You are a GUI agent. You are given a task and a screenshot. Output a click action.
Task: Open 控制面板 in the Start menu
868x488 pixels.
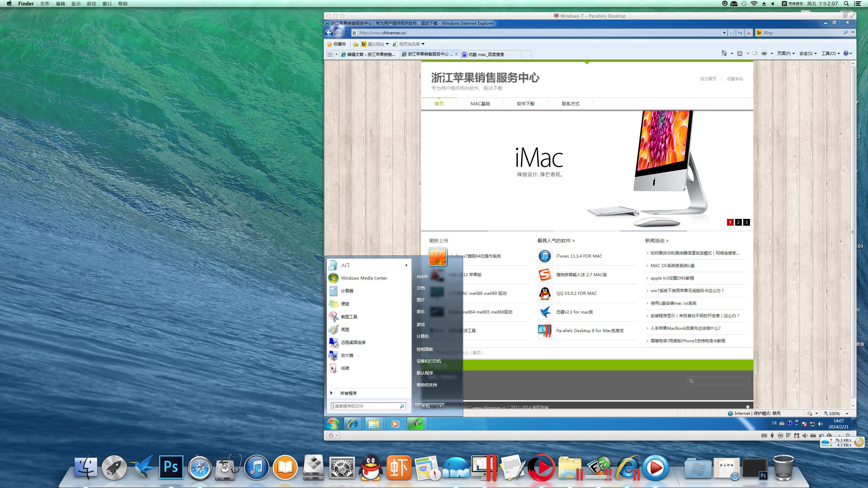pos(425,349)
